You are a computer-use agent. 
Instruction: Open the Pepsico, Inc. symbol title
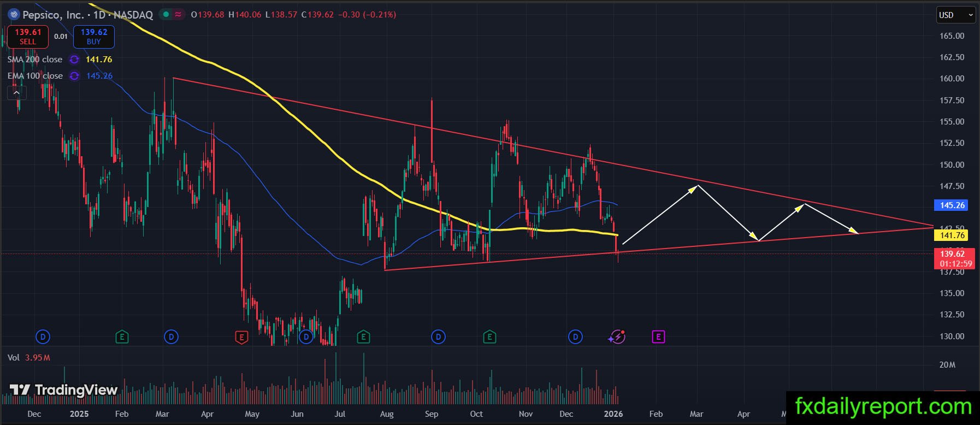87,15
